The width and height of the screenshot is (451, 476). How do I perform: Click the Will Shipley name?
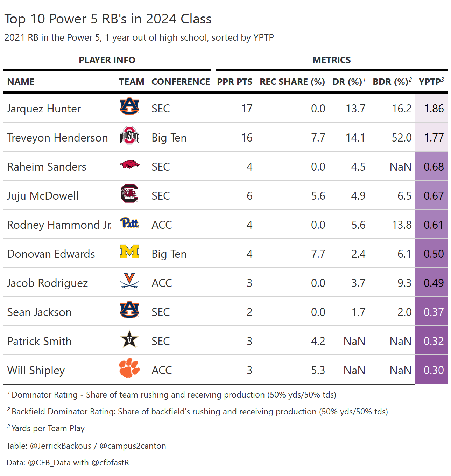pyautogui.click(x=36, y=370)
